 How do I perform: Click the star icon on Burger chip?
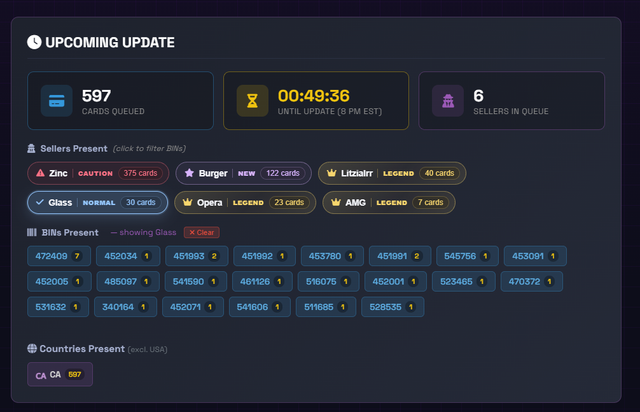189,173
